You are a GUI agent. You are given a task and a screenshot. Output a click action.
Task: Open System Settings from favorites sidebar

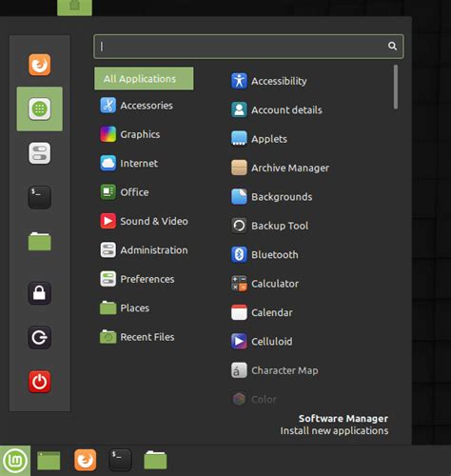[39, 153]
